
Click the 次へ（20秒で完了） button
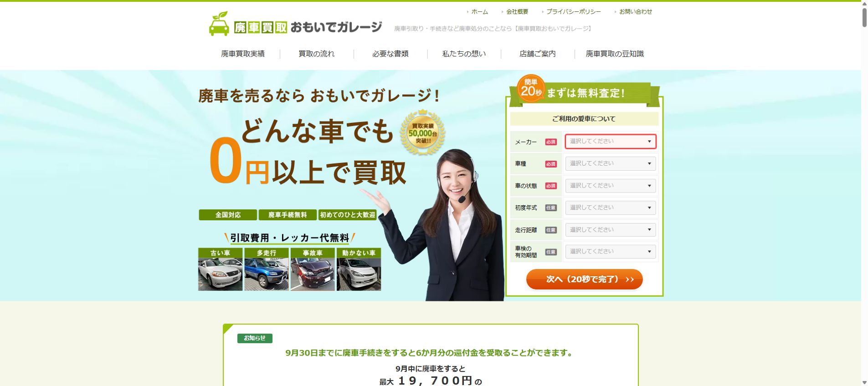pos(584,279)
